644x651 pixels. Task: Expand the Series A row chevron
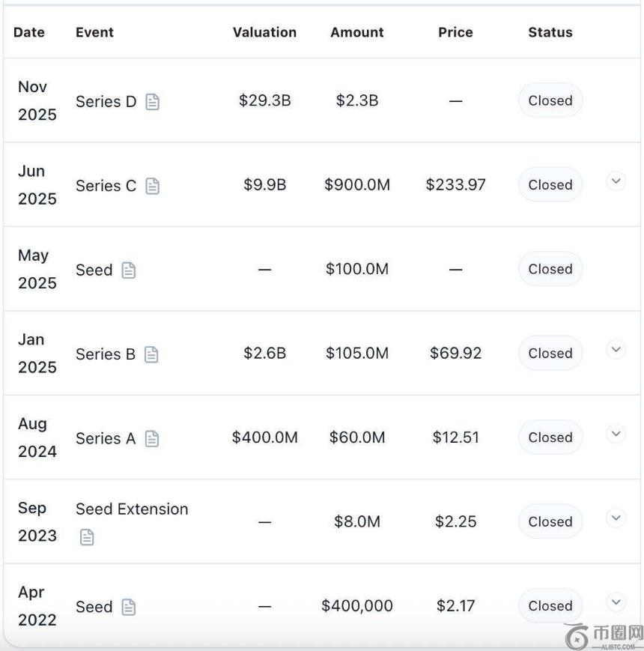[x=616, y=433]
